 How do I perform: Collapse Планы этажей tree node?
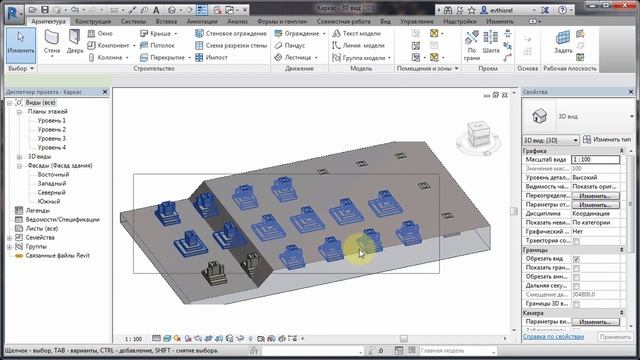pos(19,111)
